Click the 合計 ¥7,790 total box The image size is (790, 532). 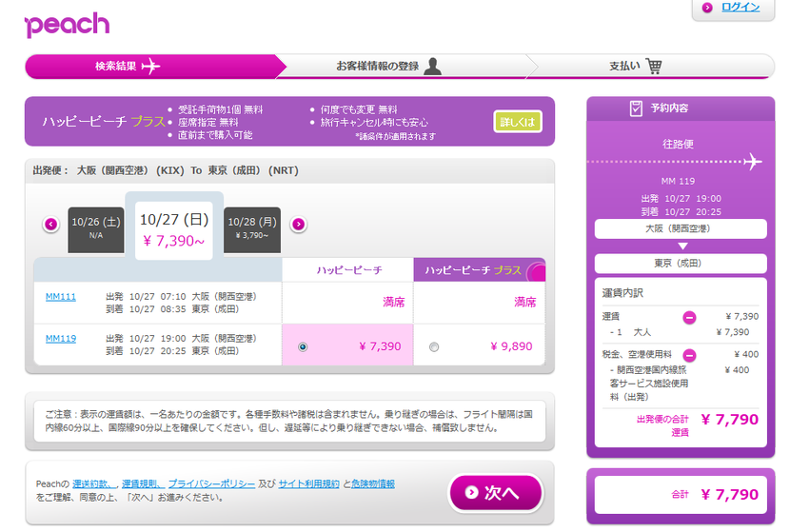tap(681, 495)
